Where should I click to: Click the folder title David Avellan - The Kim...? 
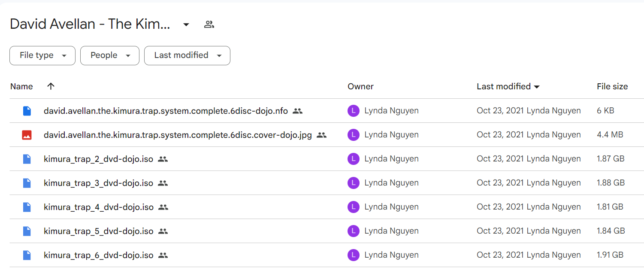90,24
